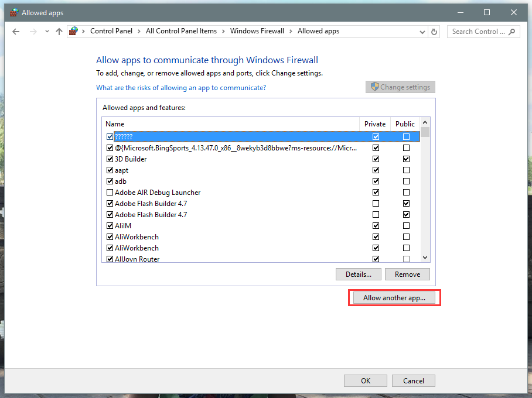The width and height of the screenshot is (532, 398).
Task: Select the Microsoft.BingSports list entry
Action: point(236,148)
